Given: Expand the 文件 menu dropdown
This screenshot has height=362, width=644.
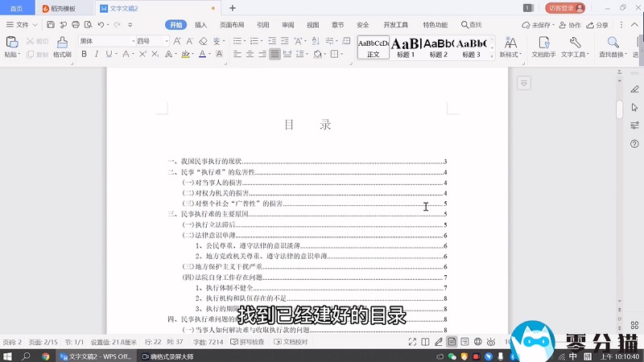Looking at the screenshot, I should (34, 25).
